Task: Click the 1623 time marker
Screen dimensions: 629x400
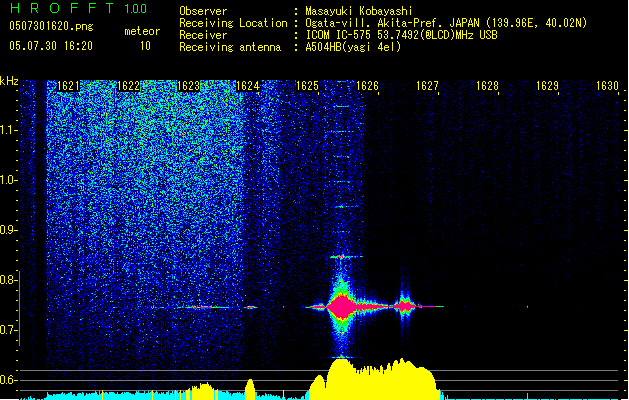Action: pos(188,86)
